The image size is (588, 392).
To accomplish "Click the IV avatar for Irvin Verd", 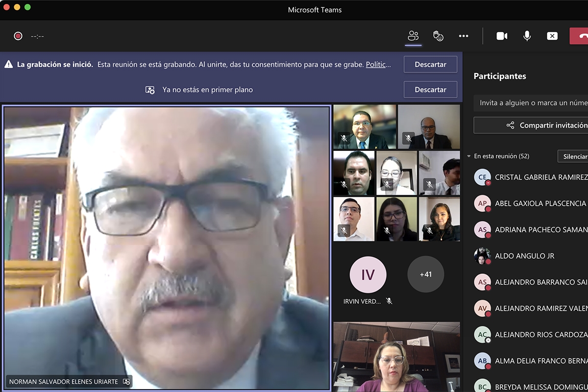I will [x=368, y=275].
